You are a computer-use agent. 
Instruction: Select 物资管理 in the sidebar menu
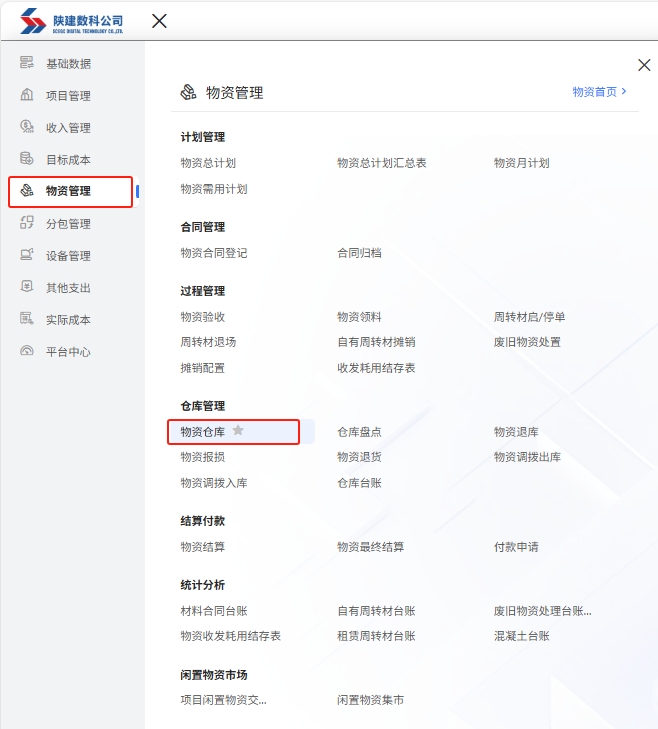68,191
